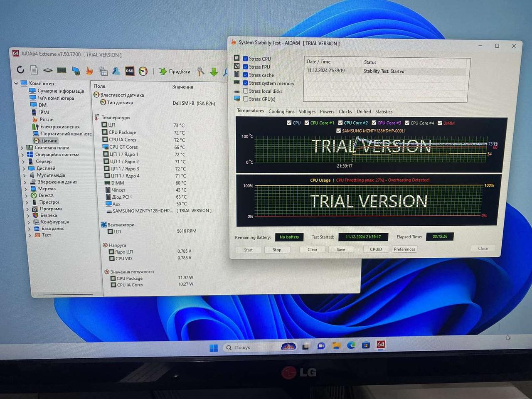Click the CPU chip toolbar icon

tap(48, 70)
